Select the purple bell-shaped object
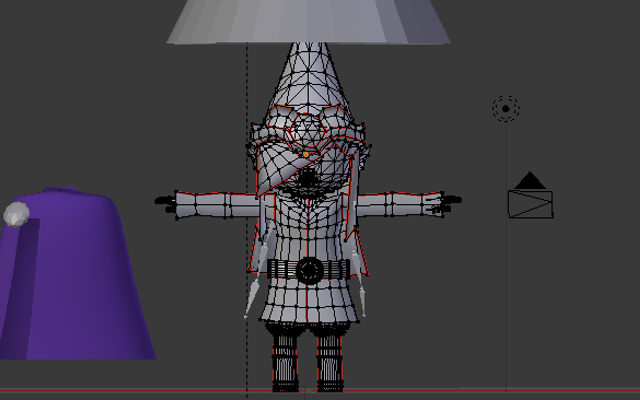This screenshot has height=400, width=640. [76, 273]
